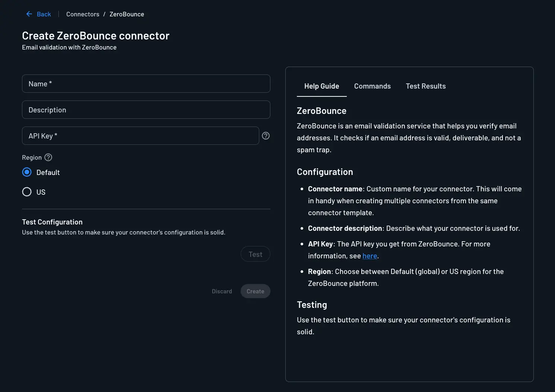The height and width of the screenshot is (392, 555).
Task: Switch to the Help Guide tab
Action: point(322,86)
